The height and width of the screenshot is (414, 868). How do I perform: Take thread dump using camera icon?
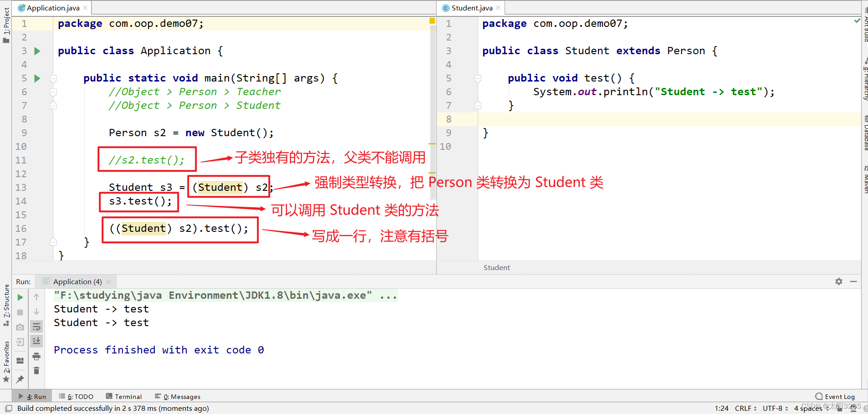coord(20,327)
